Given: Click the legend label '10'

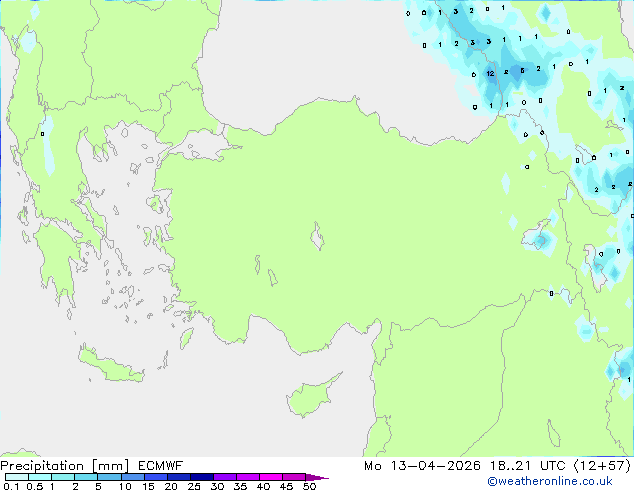Looking at the screenshot, I should (125, 486).
